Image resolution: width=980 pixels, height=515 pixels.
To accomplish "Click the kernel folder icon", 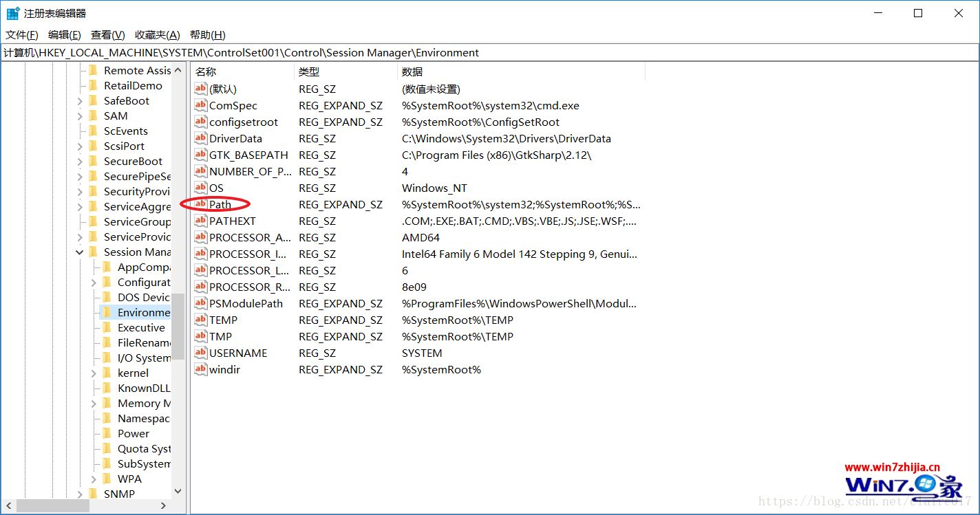I will 107,373.
